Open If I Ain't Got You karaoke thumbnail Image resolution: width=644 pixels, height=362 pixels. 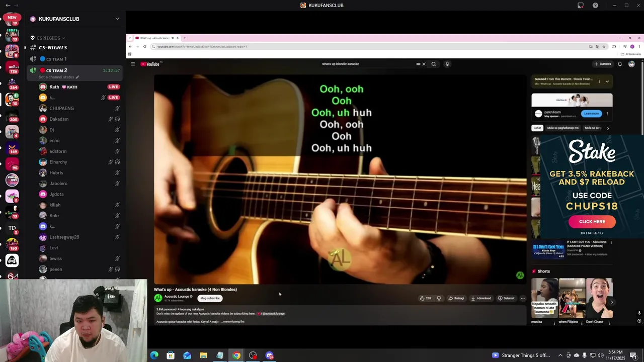548,250
